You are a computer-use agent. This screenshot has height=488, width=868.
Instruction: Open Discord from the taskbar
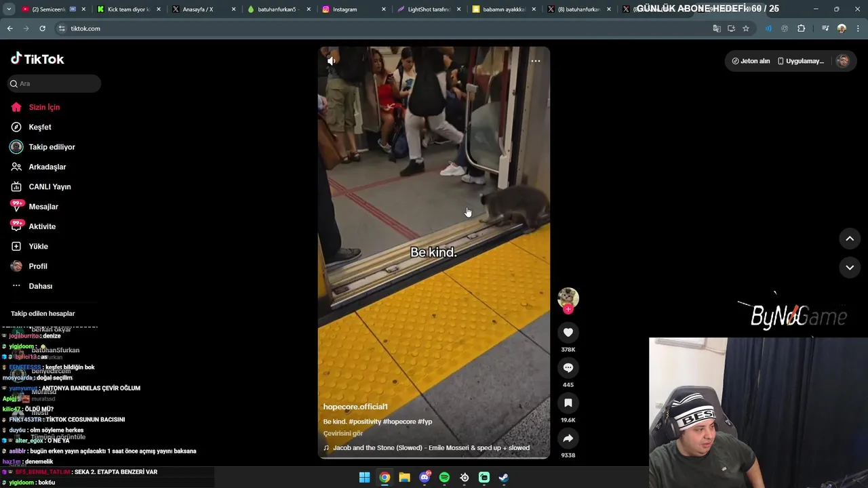425,478
